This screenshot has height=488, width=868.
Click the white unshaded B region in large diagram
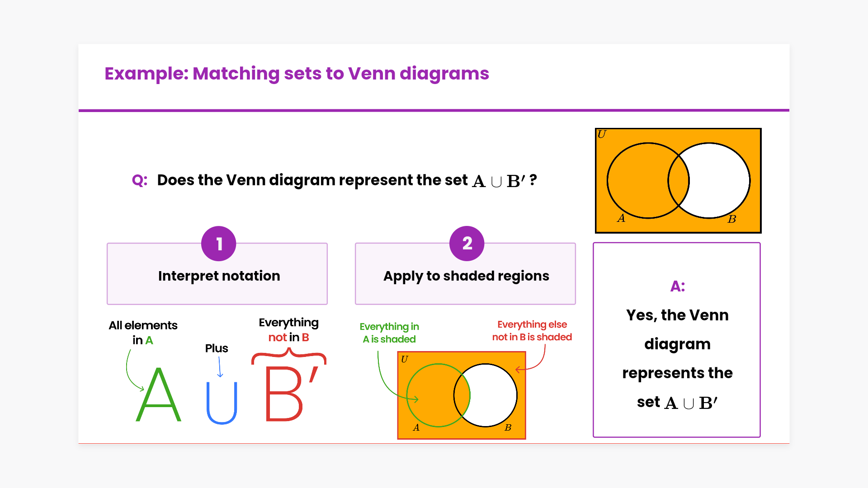[719, 181]
